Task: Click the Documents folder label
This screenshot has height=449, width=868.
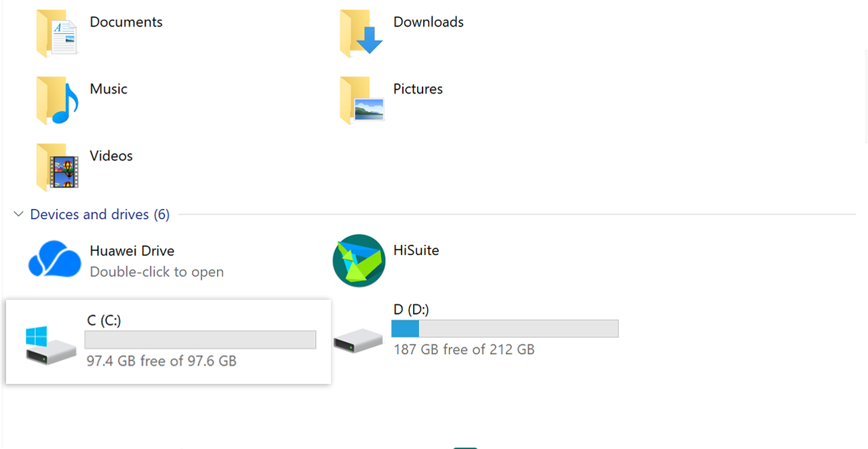Action: pos(126,22)
